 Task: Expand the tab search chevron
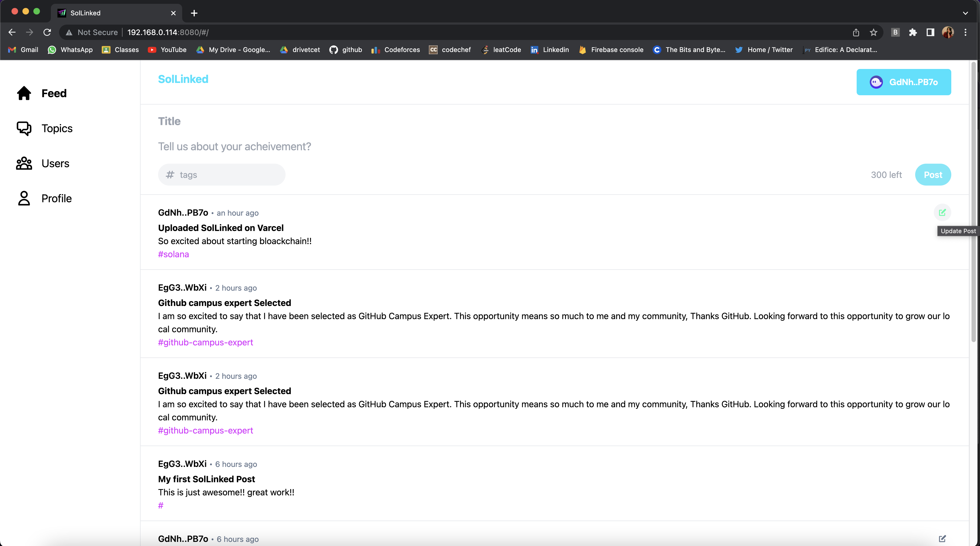pyautogui.click(x=965, y=13)
